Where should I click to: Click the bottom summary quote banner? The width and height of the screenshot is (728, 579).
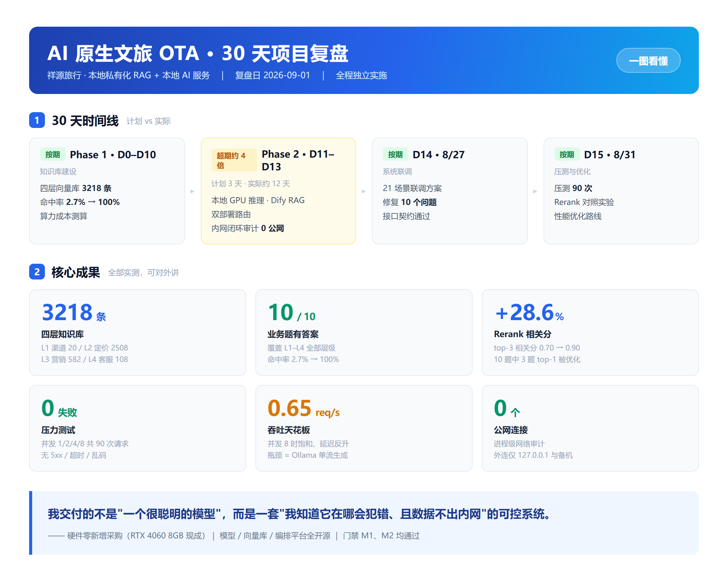(x=364, y=523)
